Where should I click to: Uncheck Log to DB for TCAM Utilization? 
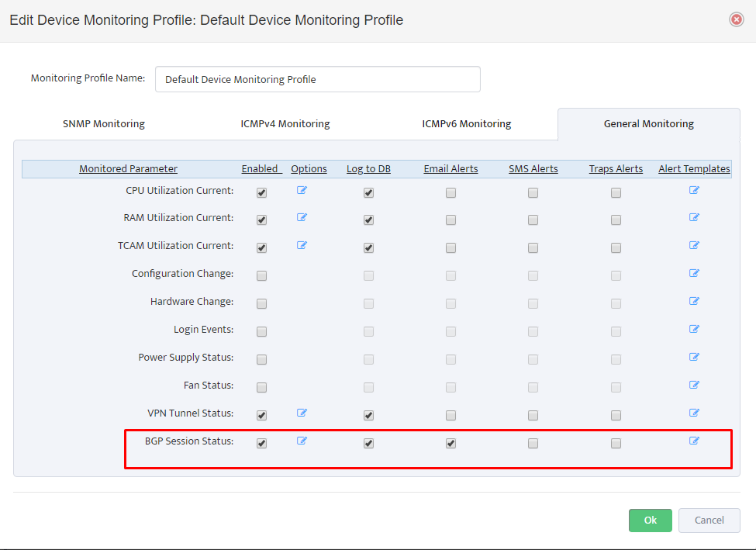point(369,248)
